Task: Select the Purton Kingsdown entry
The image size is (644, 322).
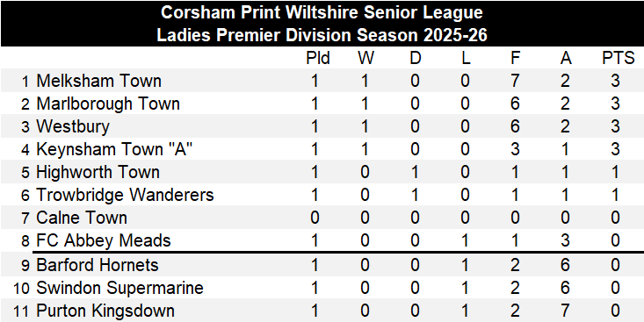Action: coord(105,311)
